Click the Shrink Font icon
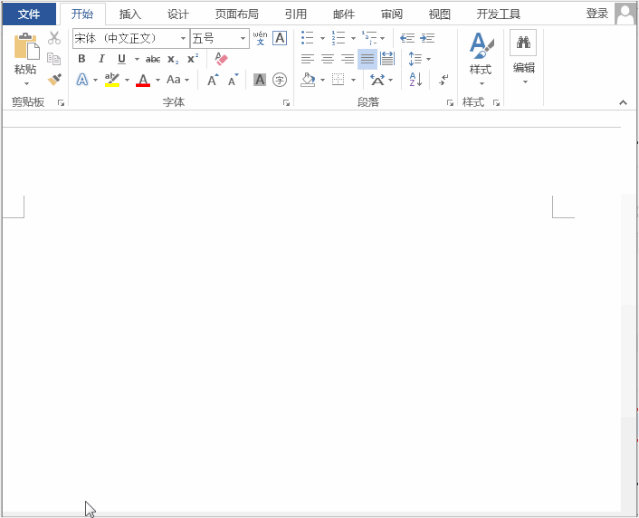The image size is (639, 518). tap(233, 79)
